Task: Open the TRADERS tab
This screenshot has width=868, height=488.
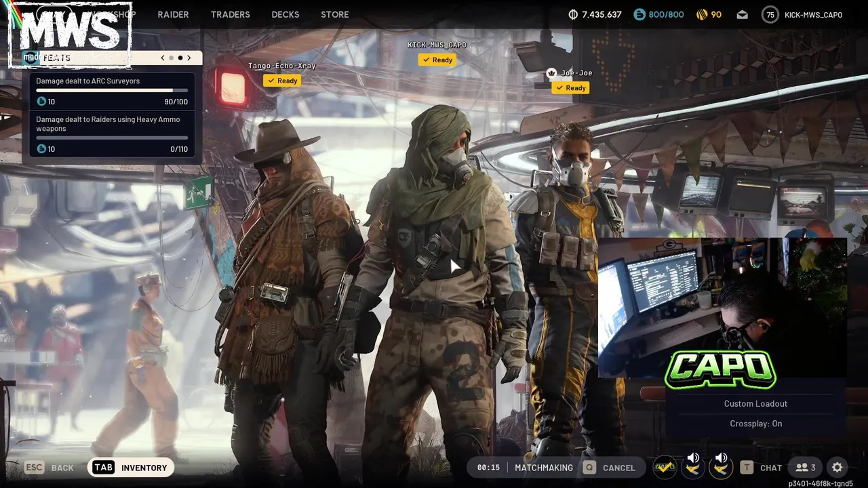Action: pos(230,14)
